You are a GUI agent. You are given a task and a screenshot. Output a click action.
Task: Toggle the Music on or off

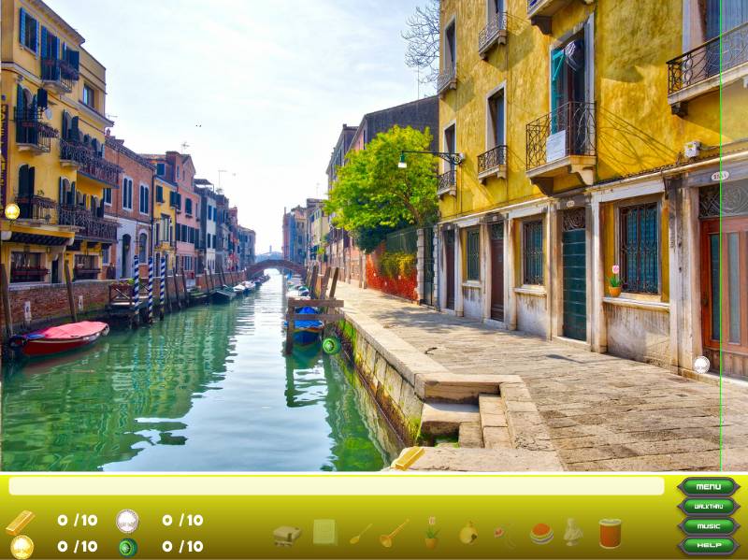point(707,527)
